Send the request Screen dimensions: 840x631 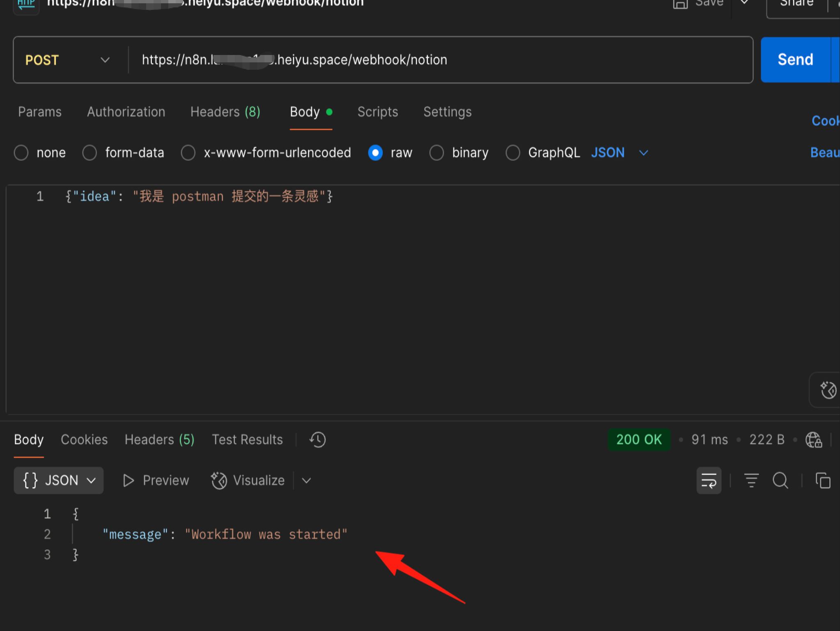(x=795, y=60)
